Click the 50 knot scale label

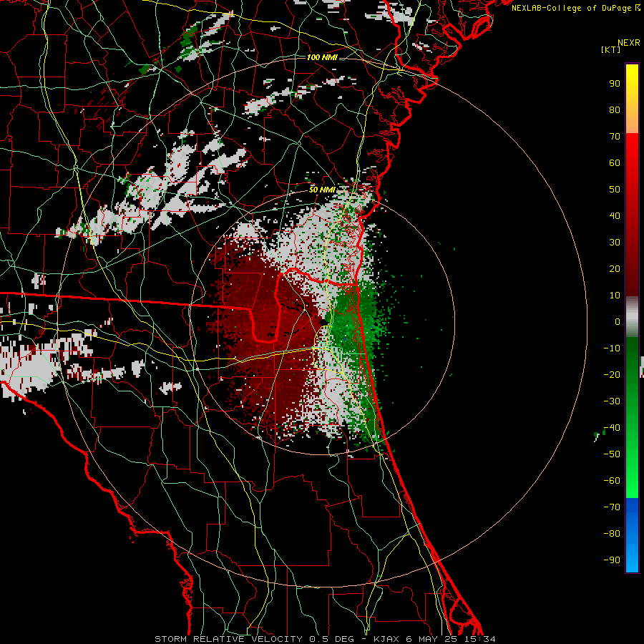[x=615, y=190]
